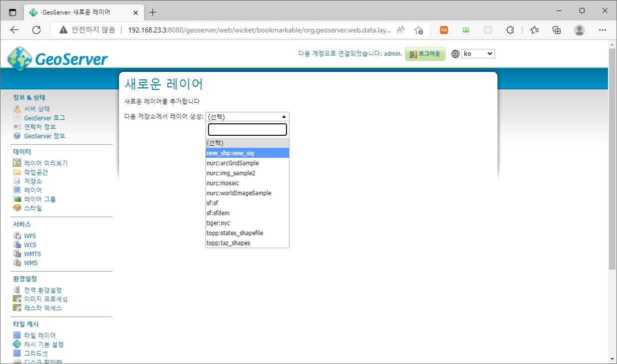This screenshot has height=364, width=617.
Task: Select sf:sf option
Action: pos(247,203)
